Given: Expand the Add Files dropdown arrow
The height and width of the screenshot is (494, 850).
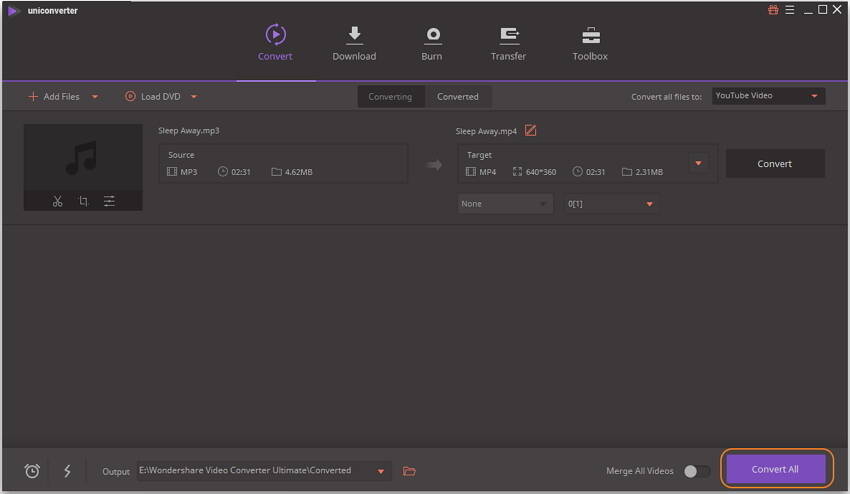Looking at the screenshot, I should 95,97.
